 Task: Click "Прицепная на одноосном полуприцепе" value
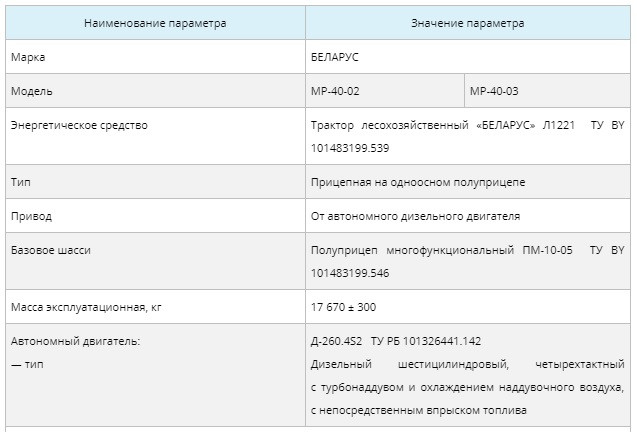418,183
